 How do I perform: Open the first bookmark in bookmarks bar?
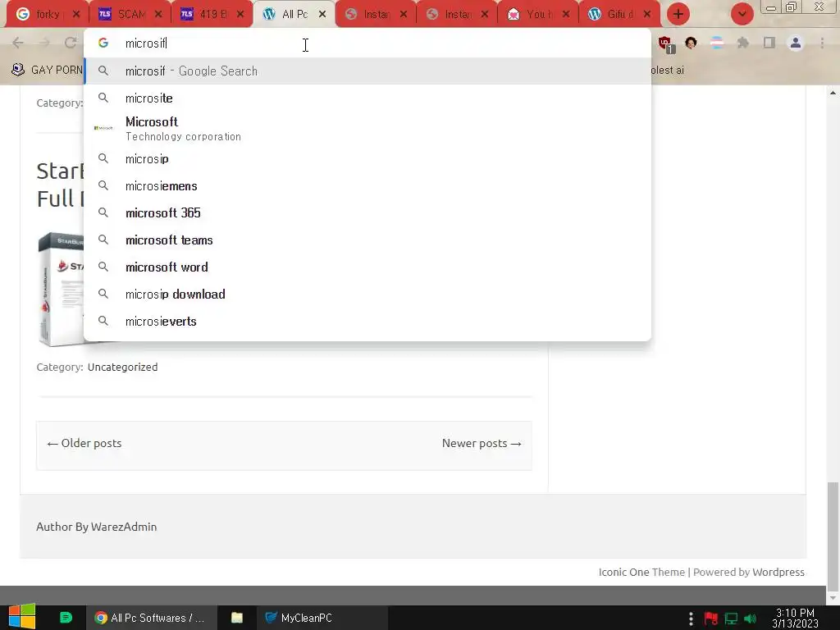pyautogui.click(x=47, y=70)
